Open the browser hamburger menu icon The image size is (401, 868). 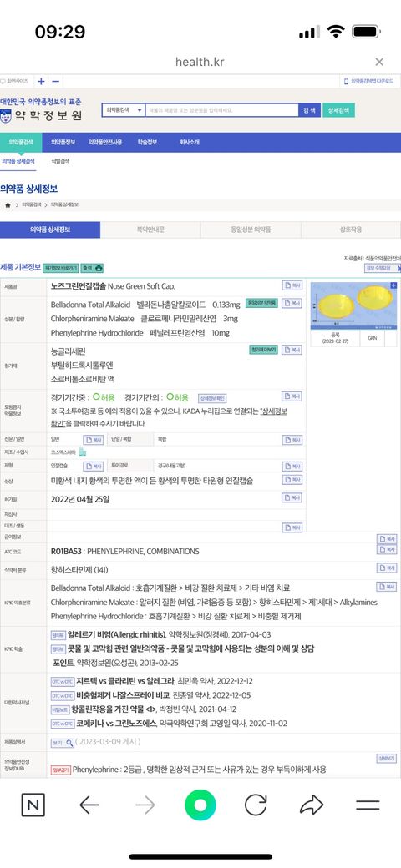pos(368,805)
